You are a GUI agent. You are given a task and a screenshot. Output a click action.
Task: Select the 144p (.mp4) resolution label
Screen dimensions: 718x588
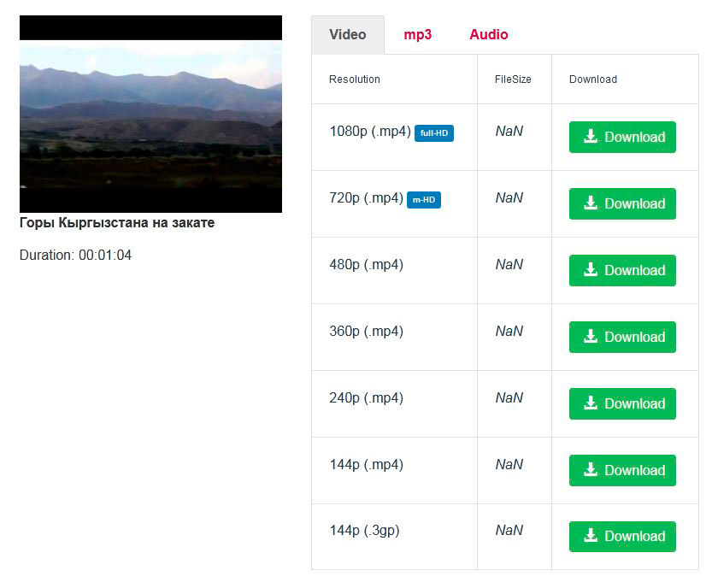(x=367, y=465)
